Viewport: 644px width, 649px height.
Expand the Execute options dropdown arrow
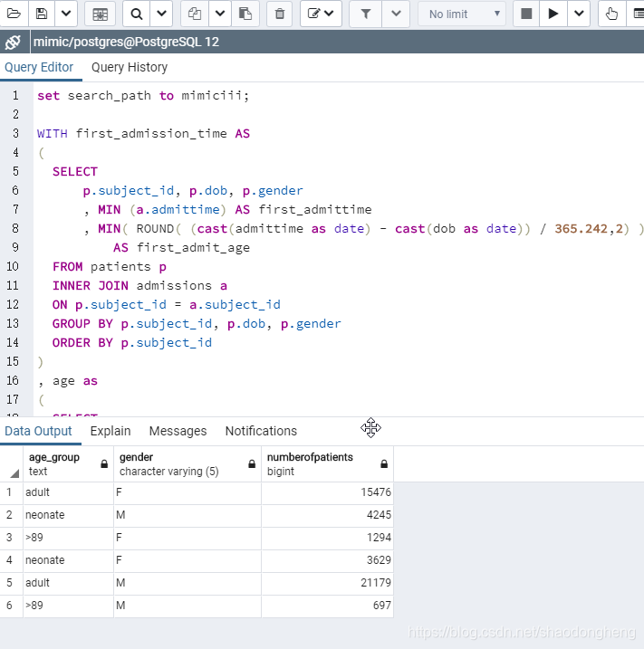click(x=579, y=14)
